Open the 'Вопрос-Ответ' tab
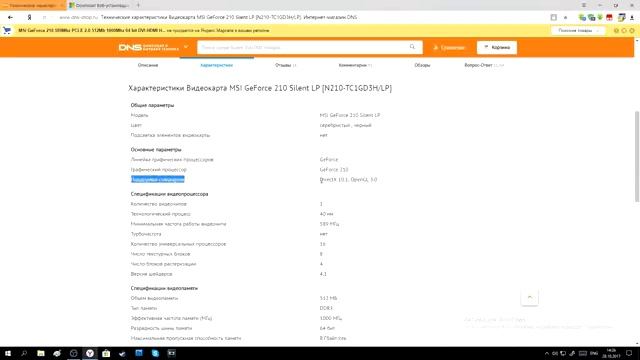Screen dimensions: 640x360 pos(484,65)
